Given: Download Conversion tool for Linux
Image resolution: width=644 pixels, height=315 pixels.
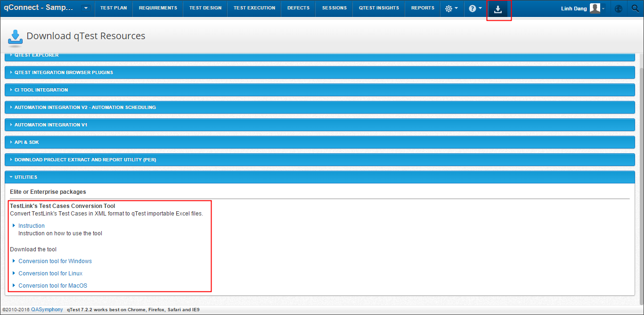Looking at the screenshot, I should click(x=50, y=274).
